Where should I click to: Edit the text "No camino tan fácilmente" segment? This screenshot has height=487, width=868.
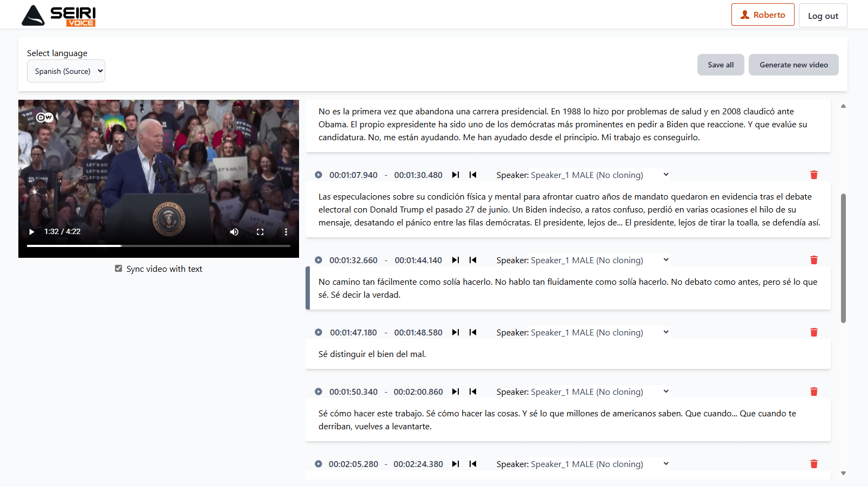tap(568, 289)
